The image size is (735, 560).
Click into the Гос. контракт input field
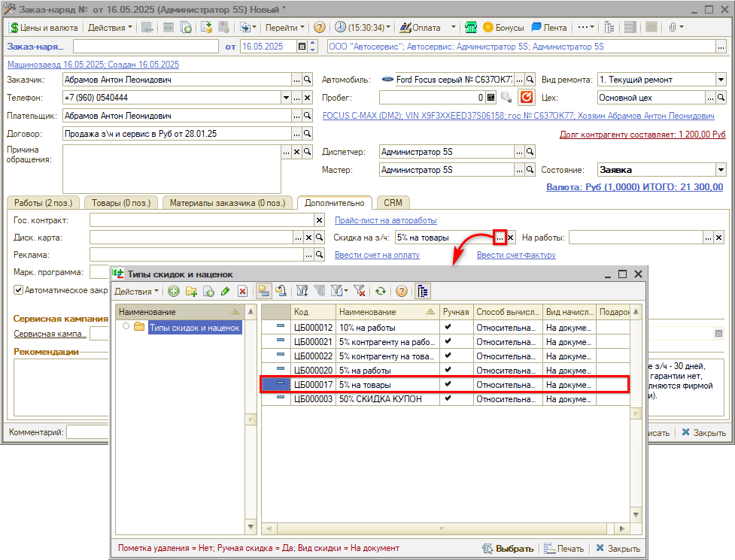pyautogui.click(x=201, y=220)
